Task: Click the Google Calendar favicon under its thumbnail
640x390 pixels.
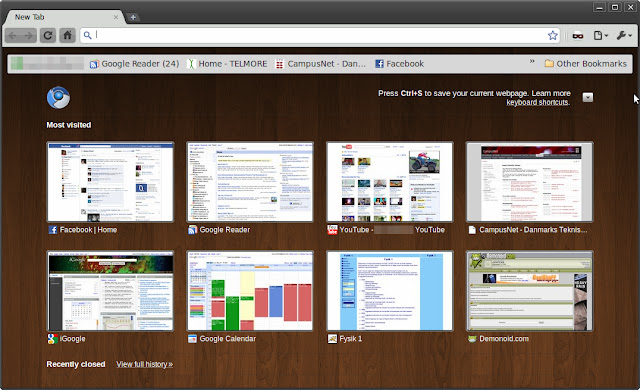Action: click(x=192, y=339)
